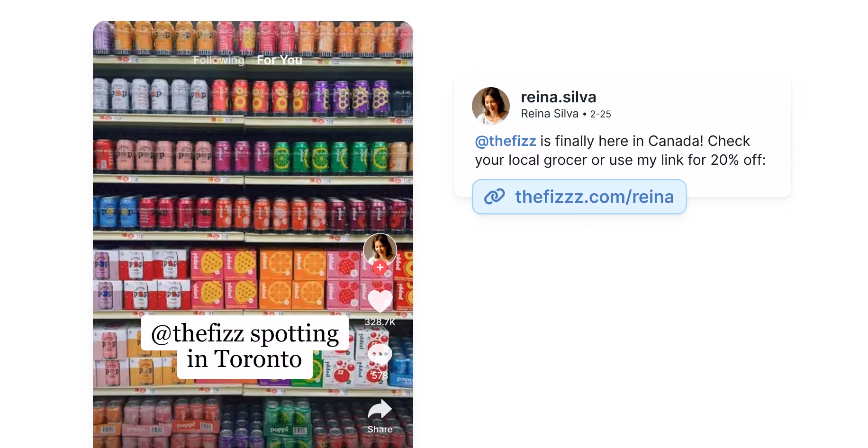Image resolution: width=868 pixels, height=448 pixels.
Task: Tap the red plus follow badge
Action: [380, 268]
